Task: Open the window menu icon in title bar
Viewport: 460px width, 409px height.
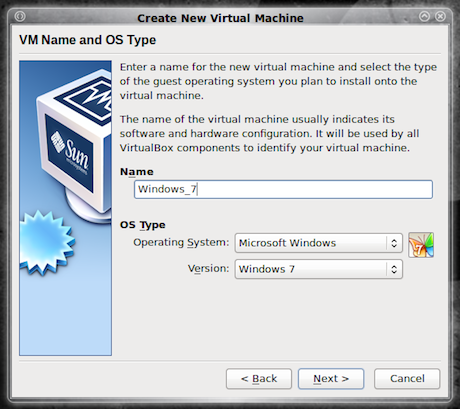Action: tap(20, 16)
